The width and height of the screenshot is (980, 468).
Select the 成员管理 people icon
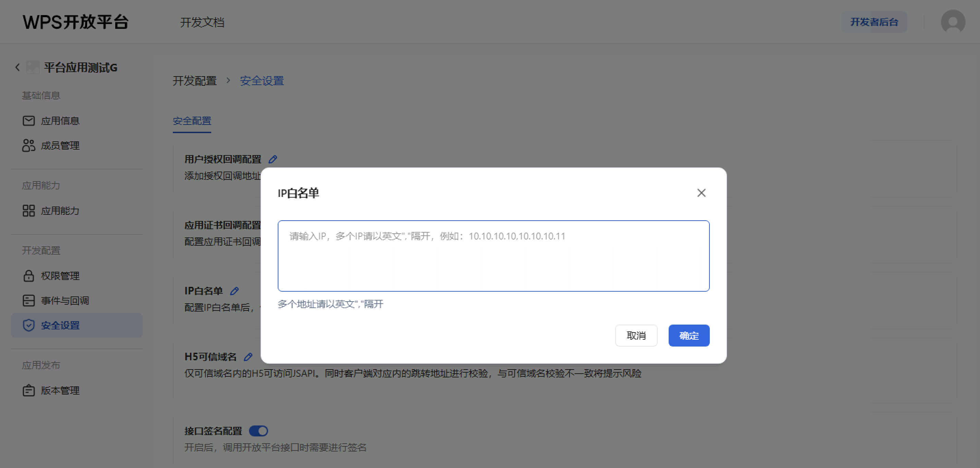[x=28, y=145]
